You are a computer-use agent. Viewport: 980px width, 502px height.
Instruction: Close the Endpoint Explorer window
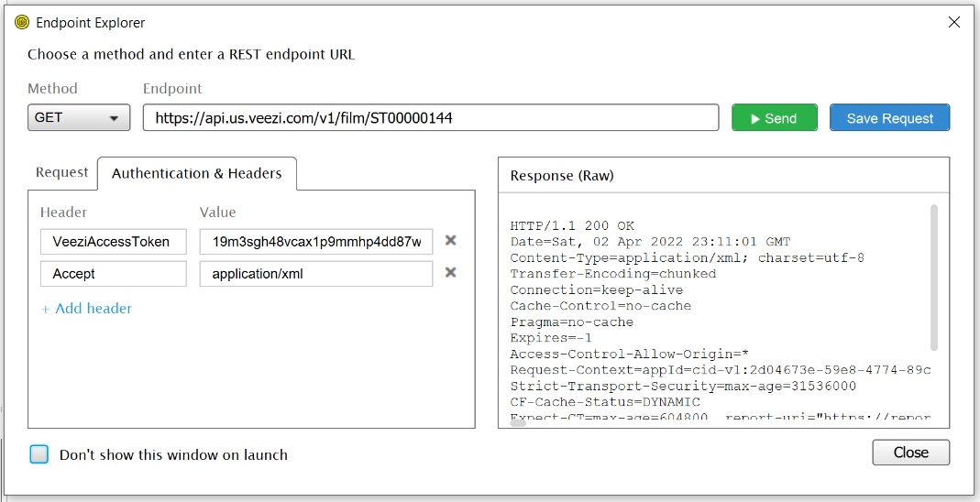(x=953, y=23)
